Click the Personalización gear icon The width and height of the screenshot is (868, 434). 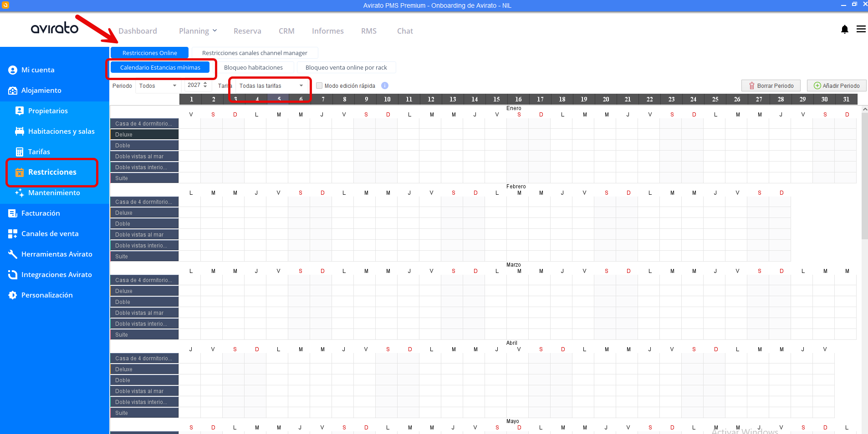pyautogui.click(x=13, y=295)
